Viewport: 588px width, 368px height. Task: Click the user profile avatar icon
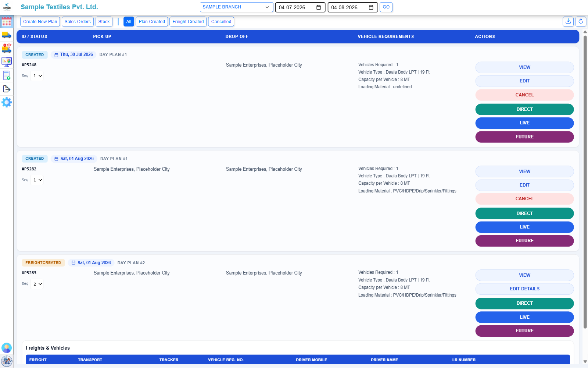[7, 348]
